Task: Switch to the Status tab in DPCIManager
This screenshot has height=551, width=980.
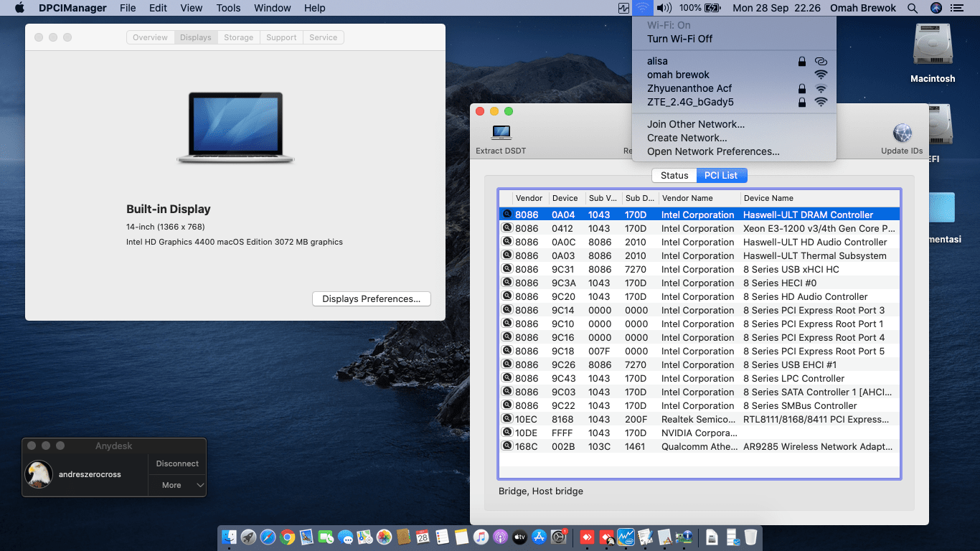Action: (674, 175)
